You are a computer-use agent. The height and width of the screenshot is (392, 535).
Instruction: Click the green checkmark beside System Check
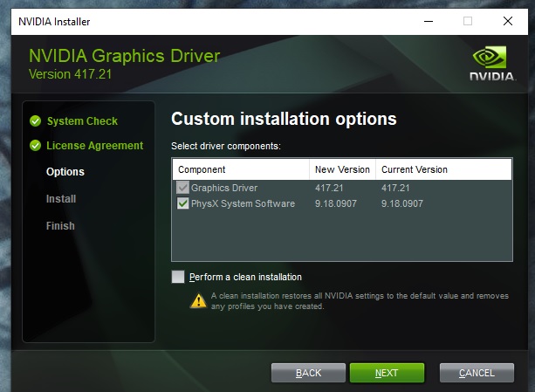click(x=36, y=120)
